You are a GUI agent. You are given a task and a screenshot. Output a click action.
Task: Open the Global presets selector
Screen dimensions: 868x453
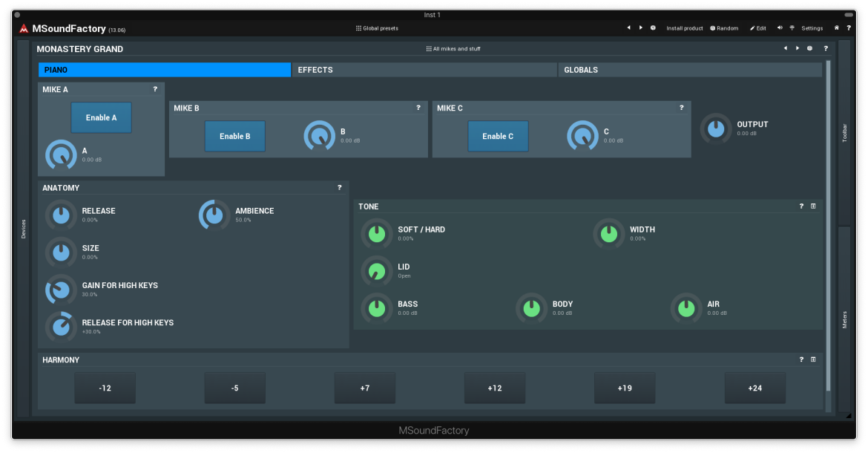377,28
